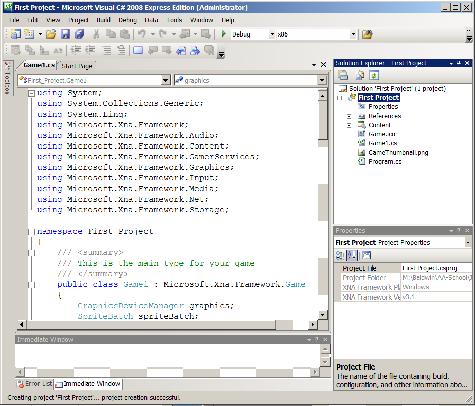
Task: Switch to the Error List tab
Action: [35, 384]
